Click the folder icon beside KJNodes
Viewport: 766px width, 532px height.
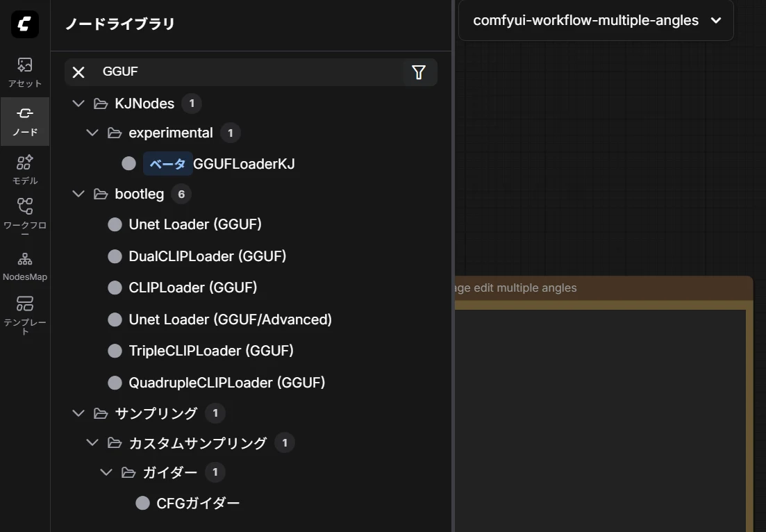[101, 103]
